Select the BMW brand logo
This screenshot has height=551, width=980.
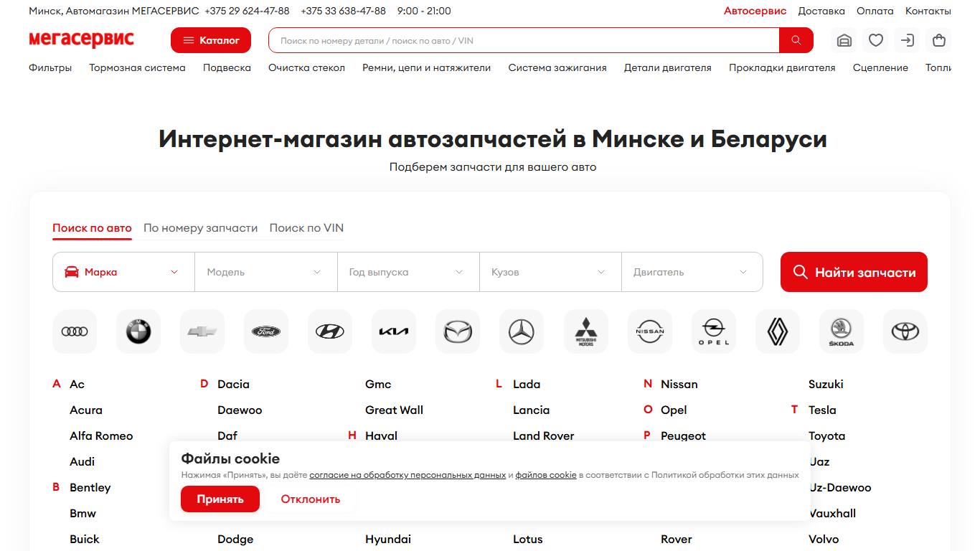click(x=138, y=331)
